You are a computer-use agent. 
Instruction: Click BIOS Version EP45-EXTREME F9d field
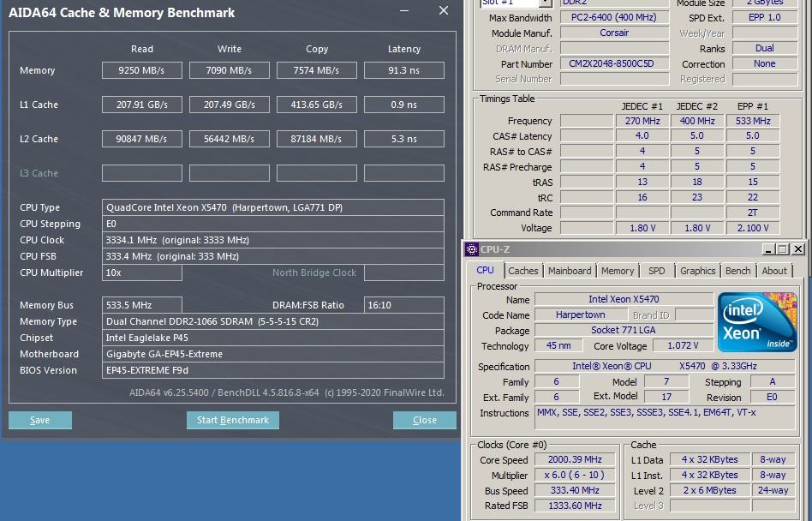[x=273, y=370]
